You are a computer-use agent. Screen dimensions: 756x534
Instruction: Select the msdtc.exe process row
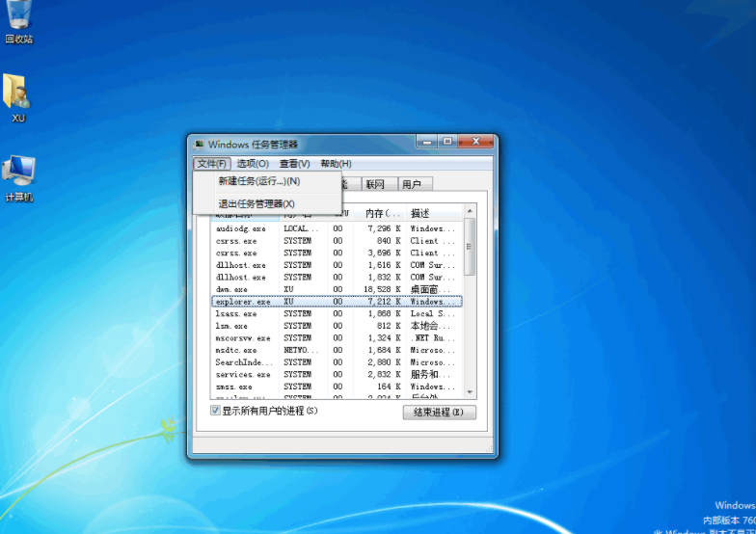pyautogui.click(x=337, y=350)
